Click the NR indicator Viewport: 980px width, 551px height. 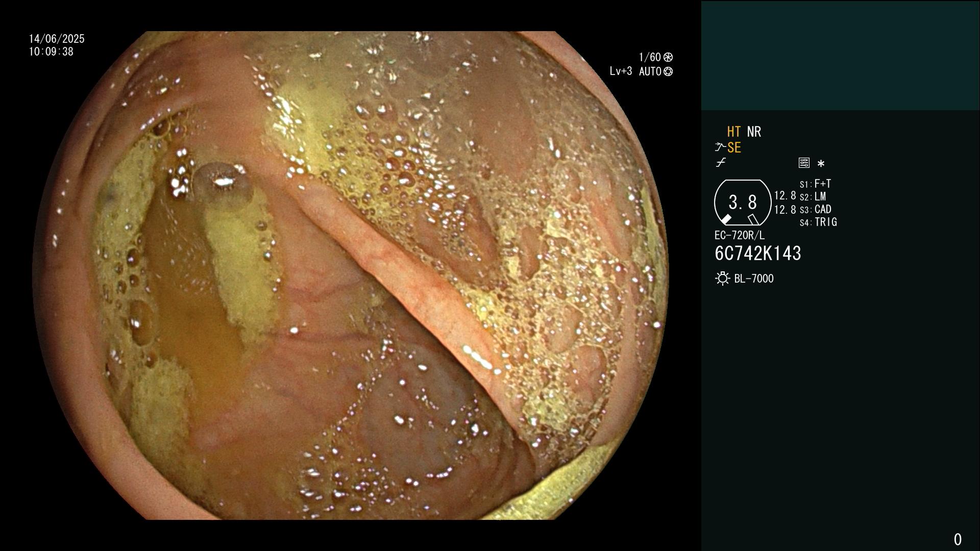coord(754,132)
